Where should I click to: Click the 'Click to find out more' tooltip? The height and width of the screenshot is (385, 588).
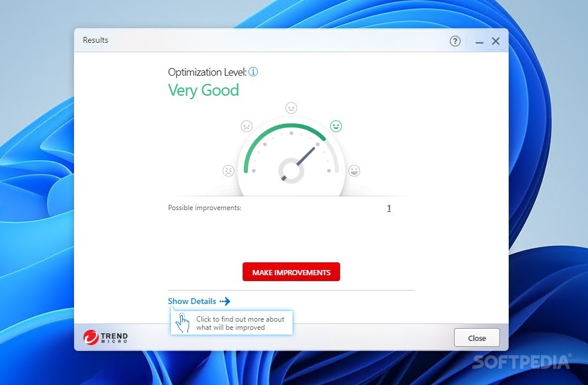point(232,323)
